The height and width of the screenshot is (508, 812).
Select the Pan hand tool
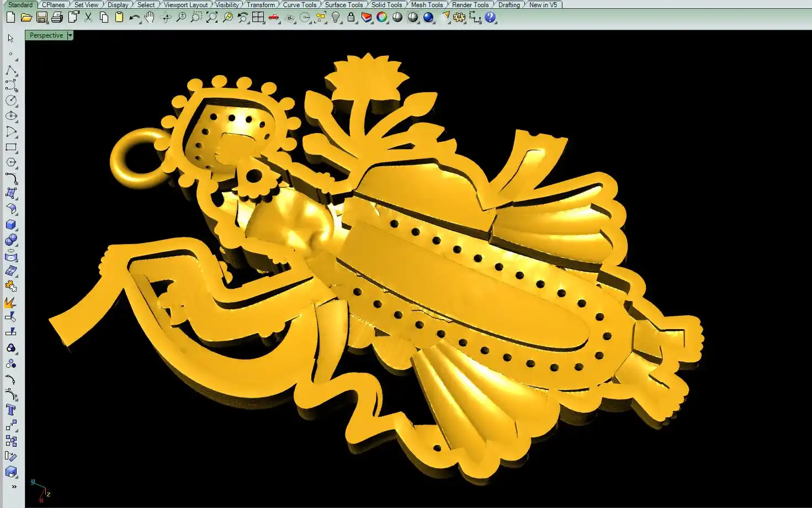point(150,18)
